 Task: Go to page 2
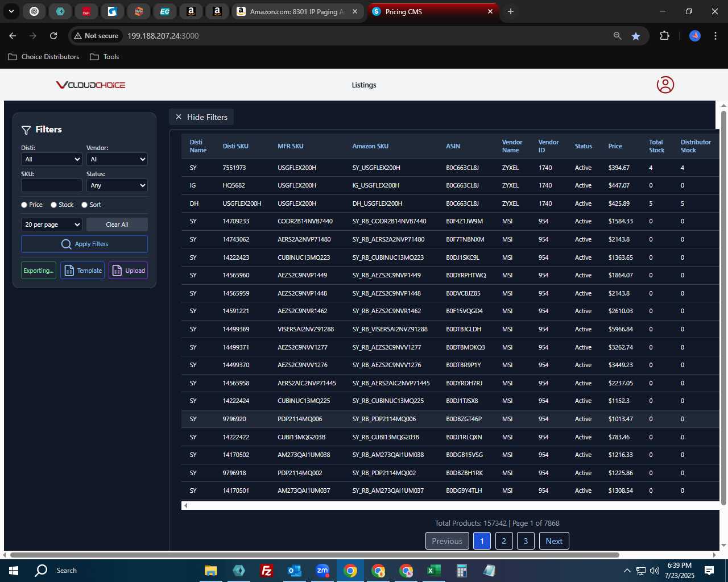tap(504, 541)
